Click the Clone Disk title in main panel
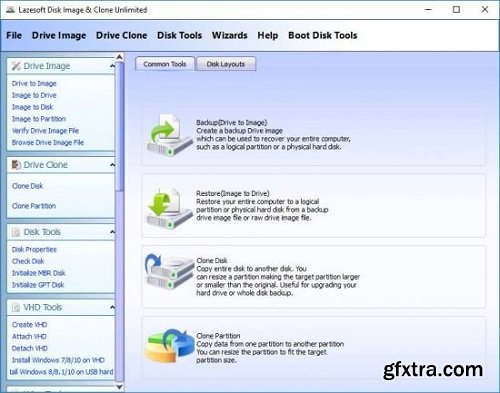 click(x=212, y=260)
